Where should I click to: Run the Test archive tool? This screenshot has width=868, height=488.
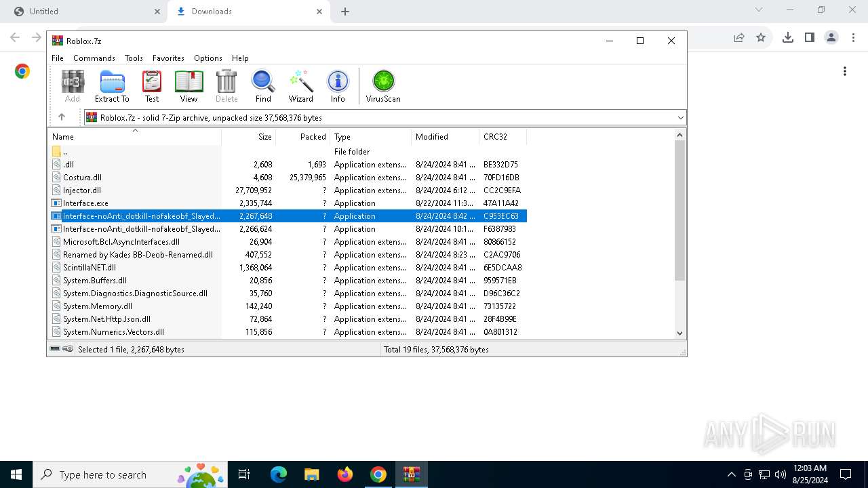tap(152, 86)
